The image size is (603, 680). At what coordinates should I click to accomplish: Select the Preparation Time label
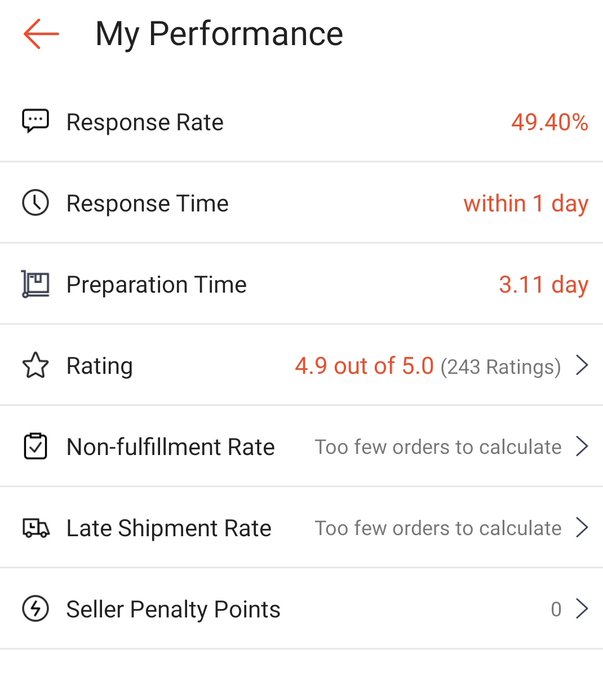click(x=156, y=285)
